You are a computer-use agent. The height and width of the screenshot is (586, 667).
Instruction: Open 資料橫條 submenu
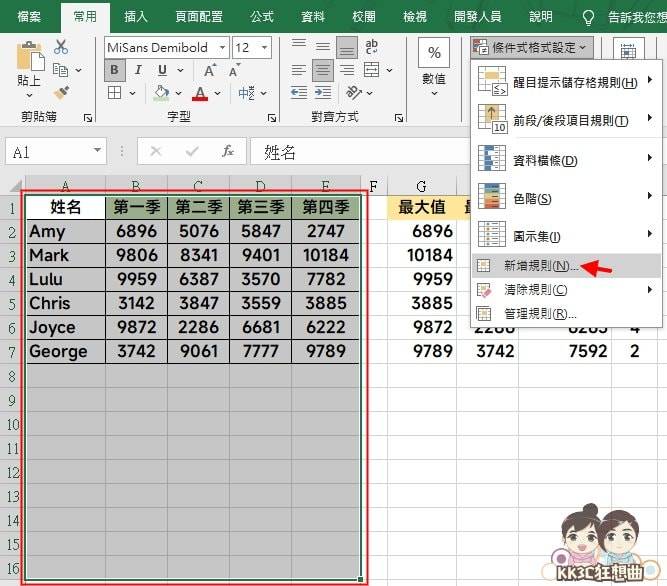pos(566,159)
